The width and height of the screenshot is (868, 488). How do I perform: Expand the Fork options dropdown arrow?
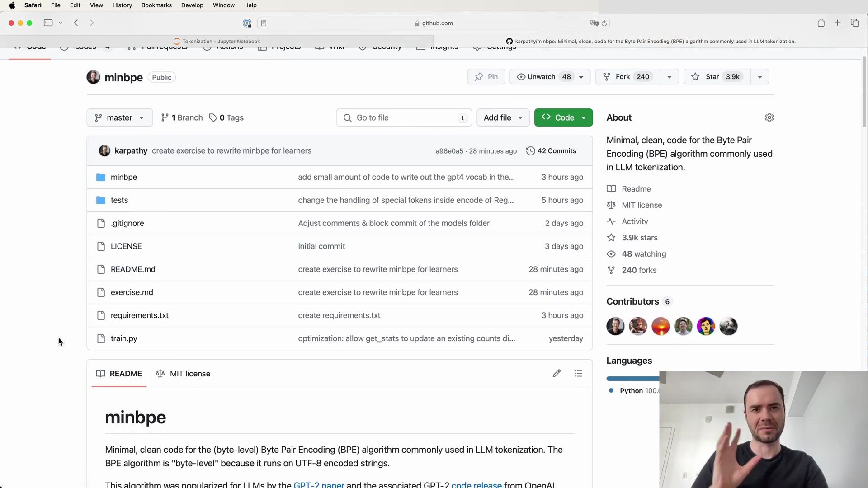pos(670,77)
